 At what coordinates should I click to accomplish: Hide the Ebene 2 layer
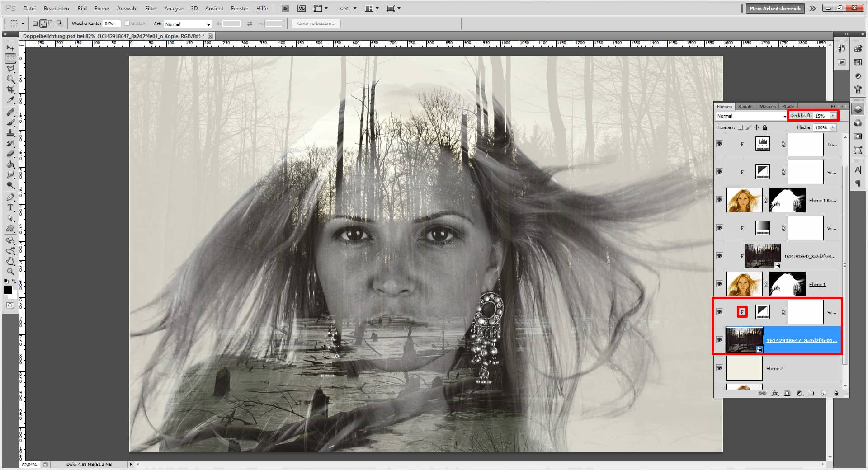tap(719, 367)
